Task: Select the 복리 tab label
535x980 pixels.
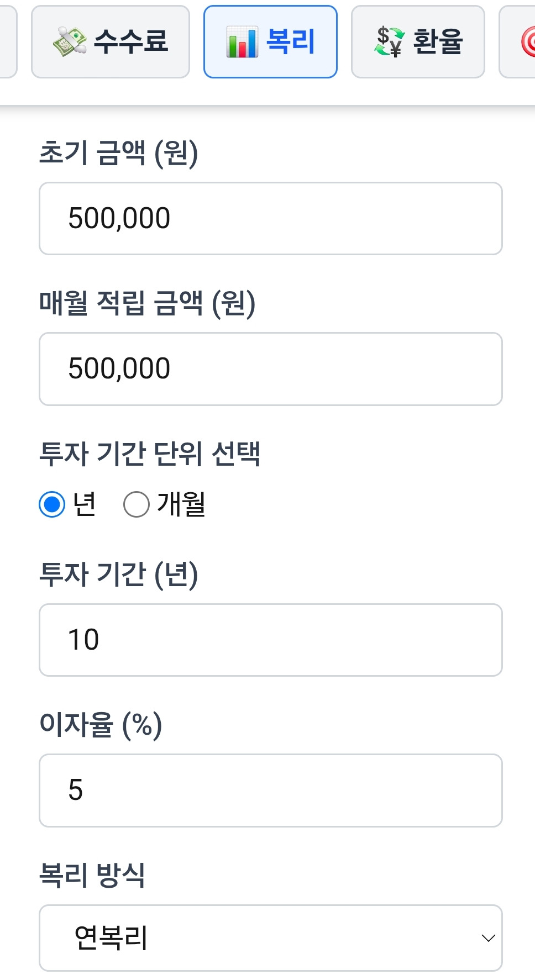Action: pos(290,41)
